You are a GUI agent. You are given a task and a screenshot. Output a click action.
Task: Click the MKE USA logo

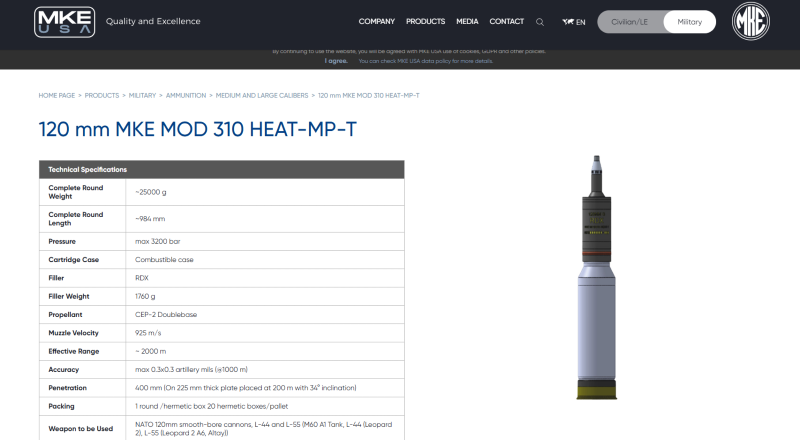pyautogui.click(x=64, y=22)
